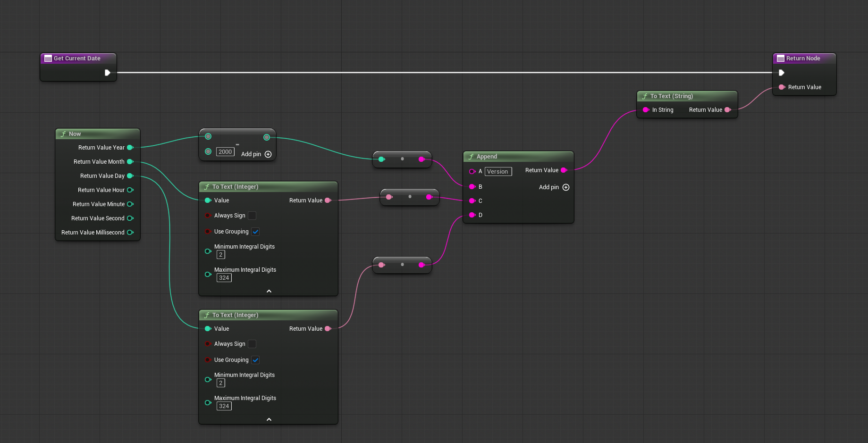Collapse the lower To Text (Integer) node's advanced pins

269,419
